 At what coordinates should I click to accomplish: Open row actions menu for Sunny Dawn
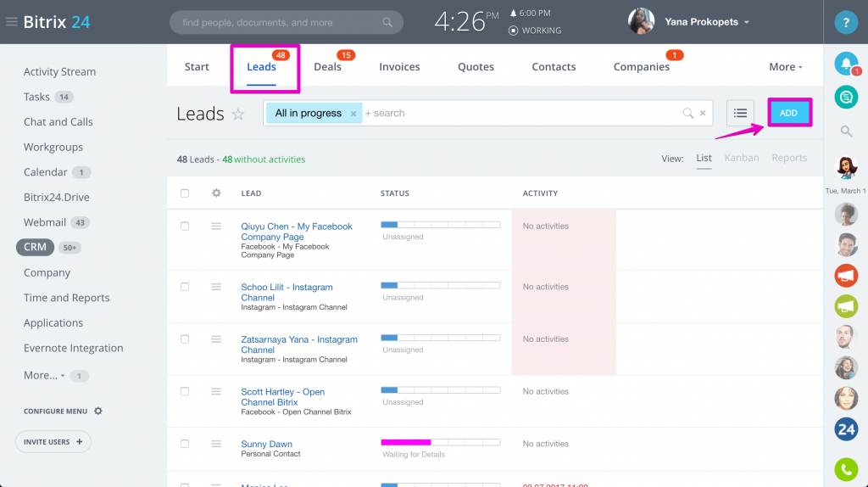pyautogui.click(x=216, y=444)
